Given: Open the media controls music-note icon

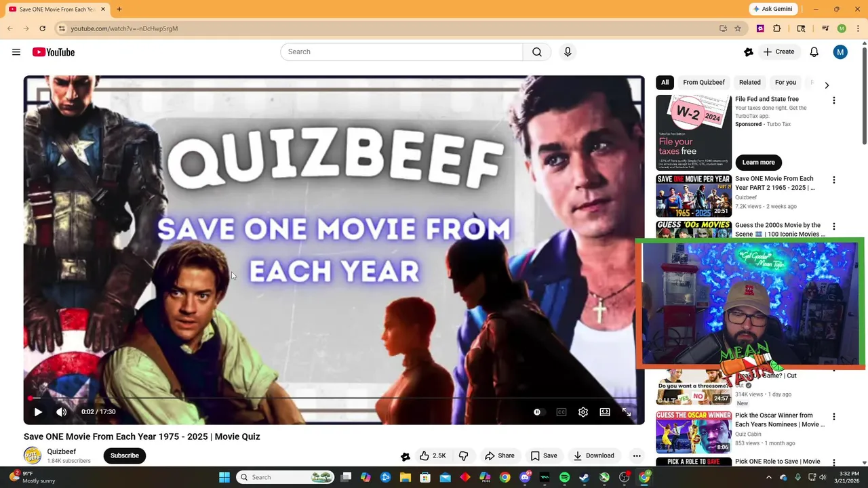Looking at the screenshot, I should click(825, 28).
